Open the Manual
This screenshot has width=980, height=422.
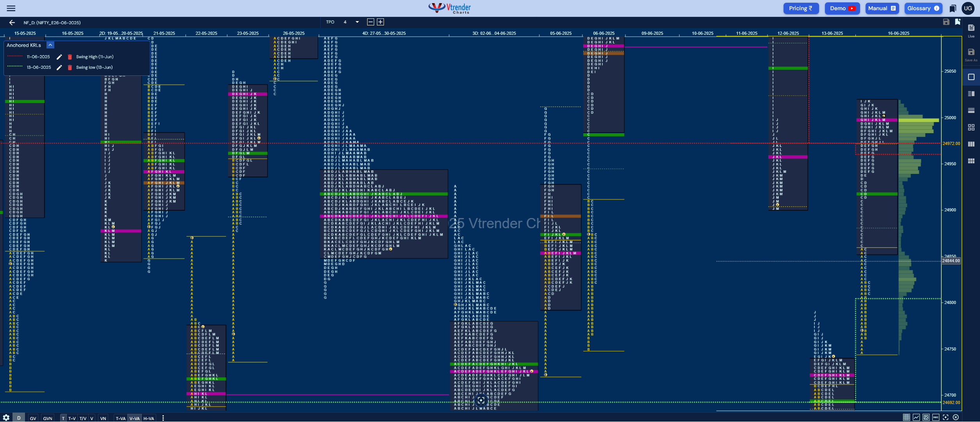(882, 8)
